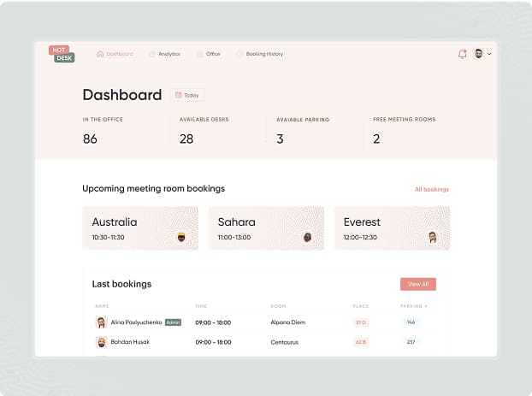Click Bohdan Husak's avatar
The height and width of the screenshot is (396, 532).
pos(101,342)
